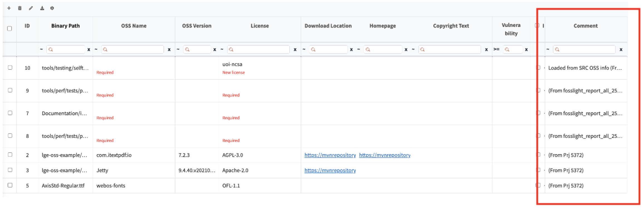This screenshot has width=644, height=210.
Task: Click the download icon in grid toolbar
Action: pyautogui.click(x=42, y=8)
